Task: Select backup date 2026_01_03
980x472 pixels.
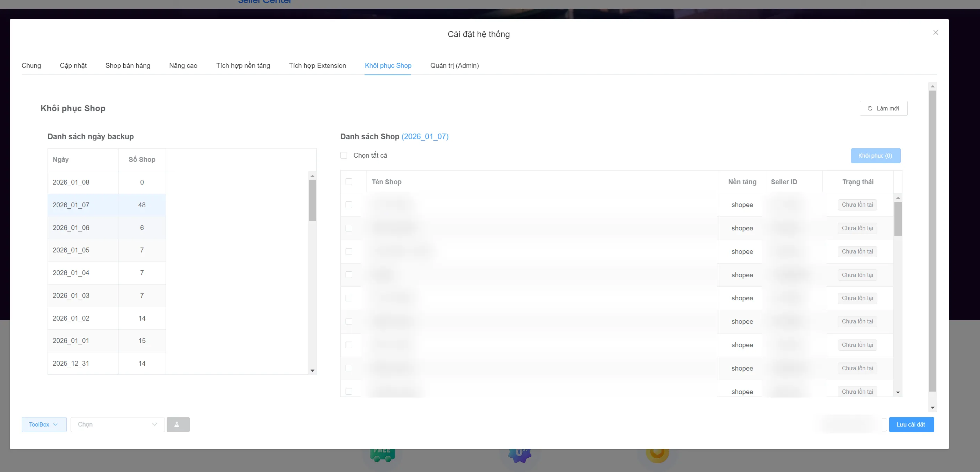Action: click(107, 295)
